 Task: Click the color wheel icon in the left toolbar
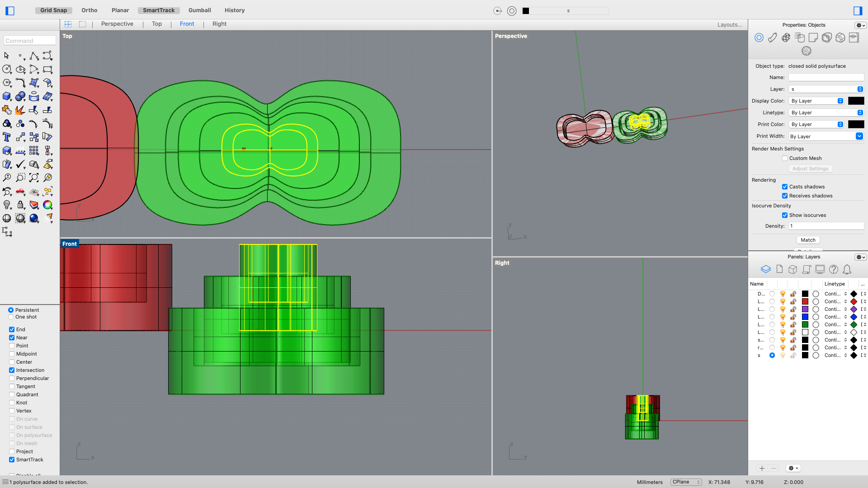pos(47,205)
